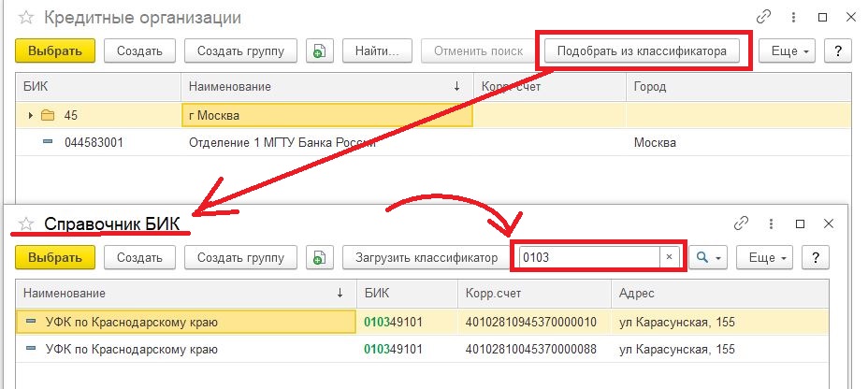868x389 pixels.
Task: Open the magnifier search dropdown in Справочник БИК
Action: coord(709,258)
